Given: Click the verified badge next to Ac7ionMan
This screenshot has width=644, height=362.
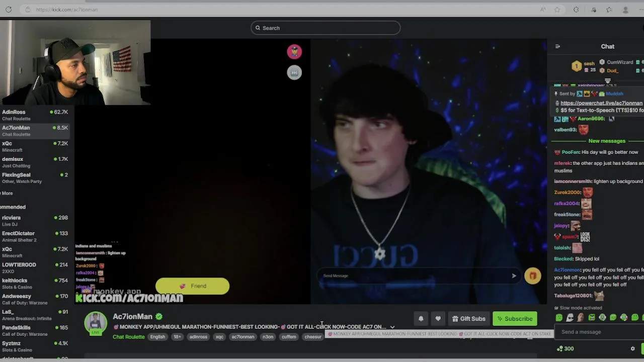Looking at the screenshot, I should click(x=159, y=316).
